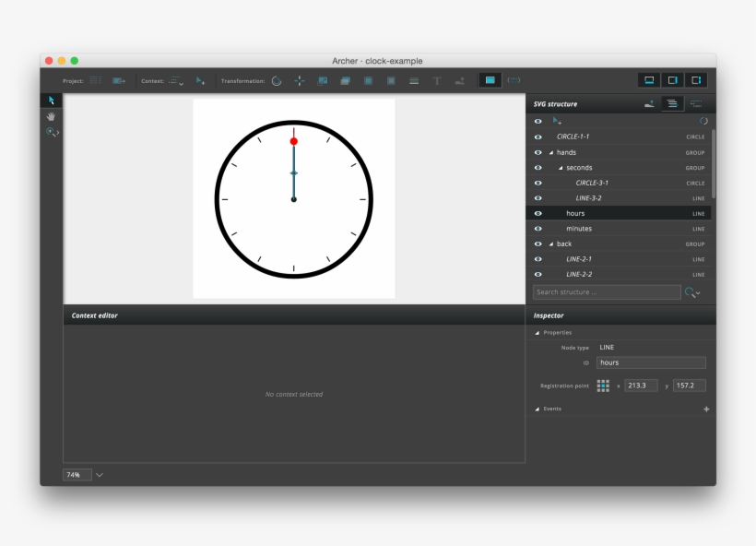Image resolution: width=756 pixels, height=546 pixels.
Task: Hide the hours line element
Action: pyautogui.click(x=538, y=213)
